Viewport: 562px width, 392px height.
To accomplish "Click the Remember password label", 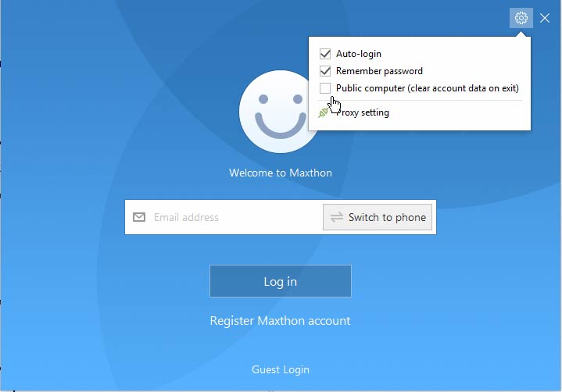I will (x=379, y=71).
